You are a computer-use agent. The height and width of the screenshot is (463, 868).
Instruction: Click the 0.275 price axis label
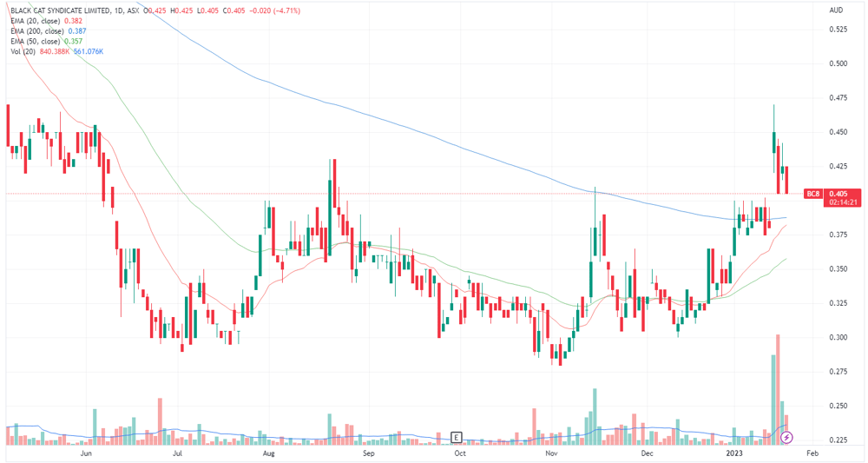point(838,372)
